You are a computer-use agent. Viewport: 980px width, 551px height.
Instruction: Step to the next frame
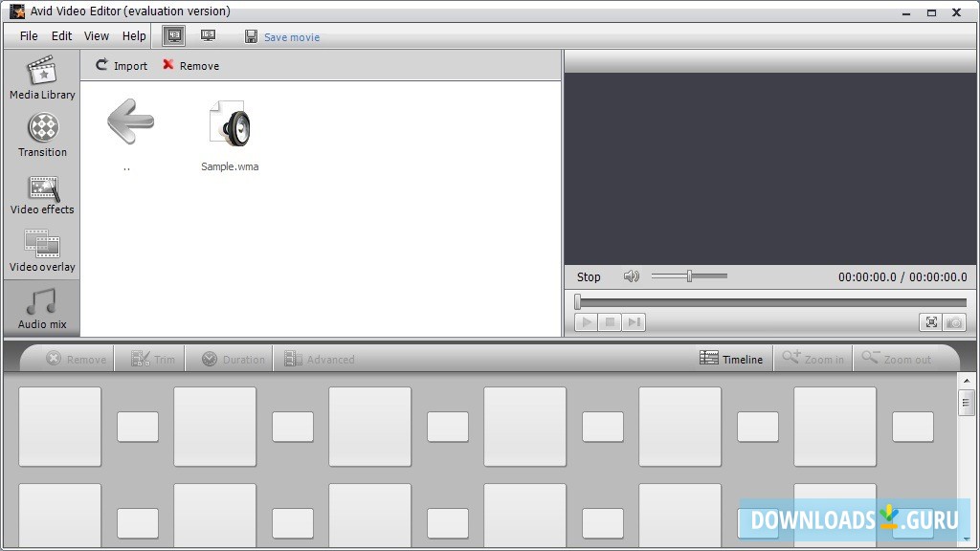(x=634, y=322)
